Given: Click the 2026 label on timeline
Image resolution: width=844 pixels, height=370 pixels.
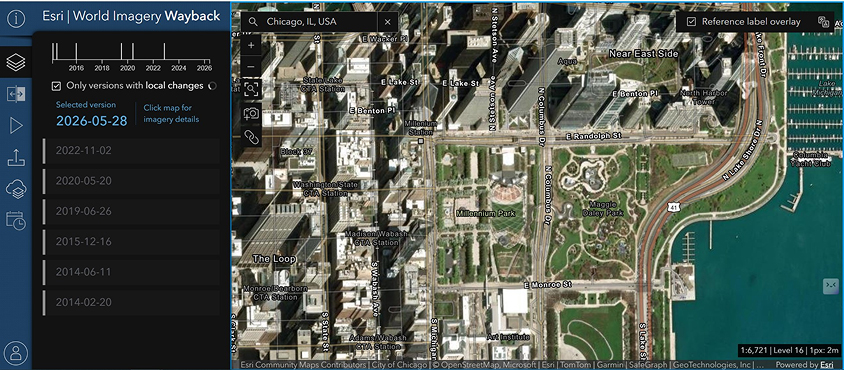Looking at the screenshot, I should click(204, 68).
